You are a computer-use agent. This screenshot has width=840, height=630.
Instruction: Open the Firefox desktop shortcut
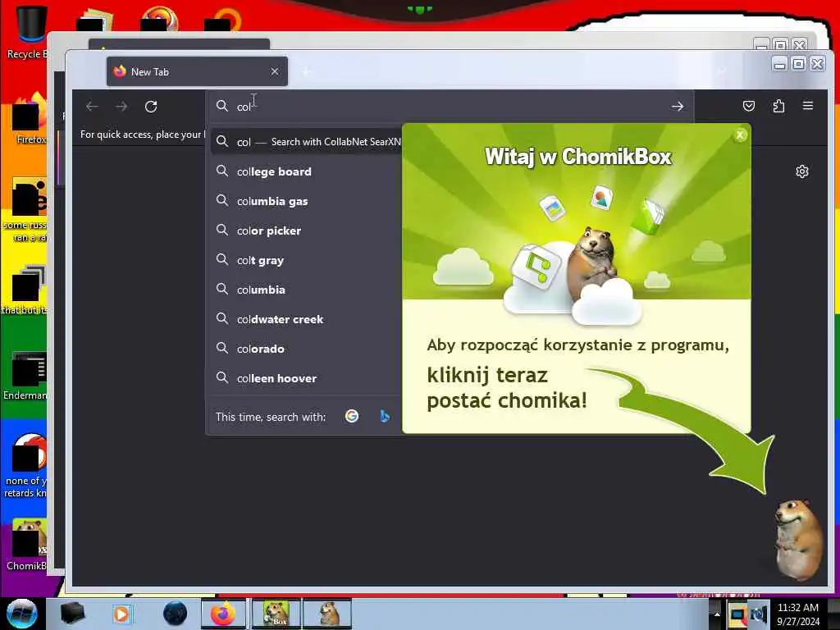(30, 119)
